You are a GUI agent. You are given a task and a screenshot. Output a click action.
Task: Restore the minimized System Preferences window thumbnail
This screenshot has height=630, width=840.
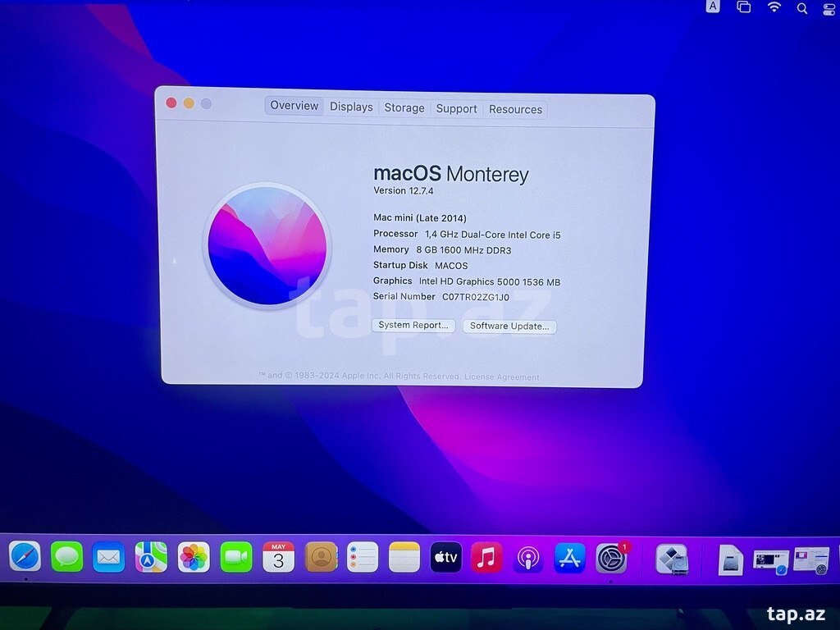pos(811,561)
